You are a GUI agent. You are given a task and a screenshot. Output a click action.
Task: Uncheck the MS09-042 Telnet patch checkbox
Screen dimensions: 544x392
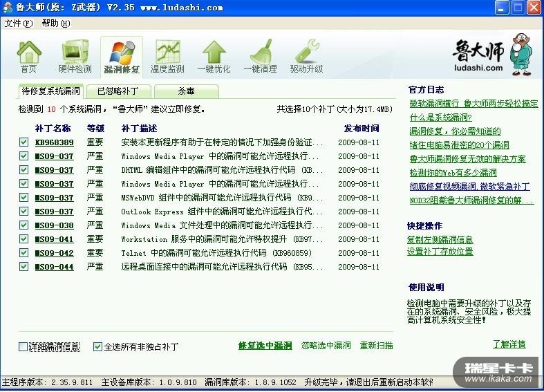point(24,253)
